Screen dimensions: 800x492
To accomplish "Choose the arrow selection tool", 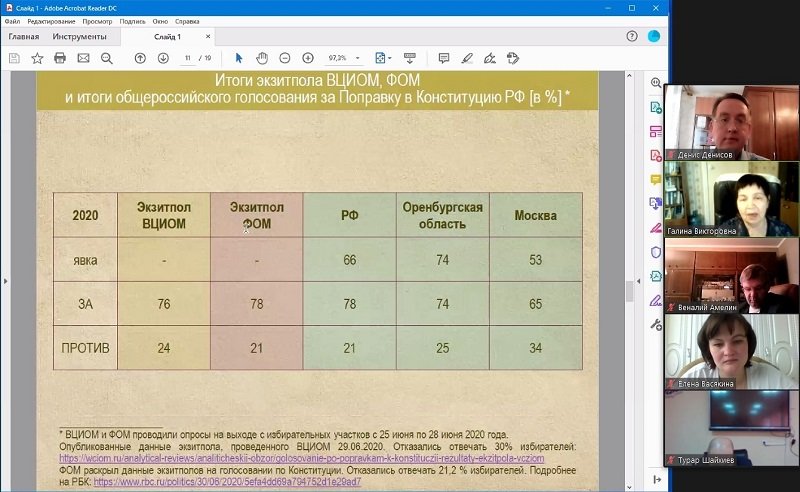I will click(x=239, y=58).
